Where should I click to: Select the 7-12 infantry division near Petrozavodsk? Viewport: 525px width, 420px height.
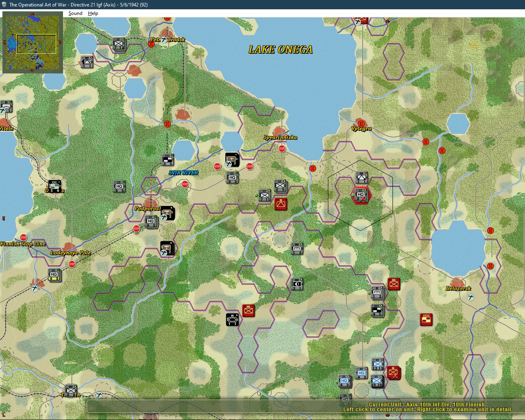(x=119, y=44)
